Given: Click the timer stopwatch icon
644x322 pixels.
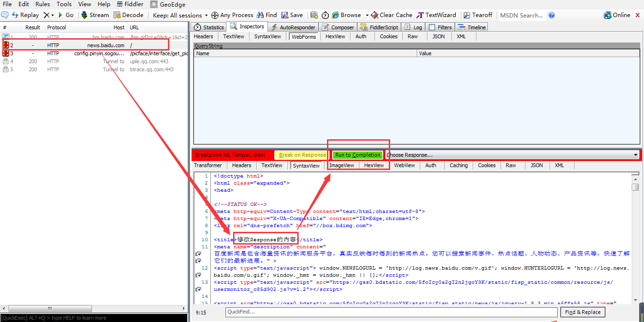Looking at the screenshot, I should click(325, 15).
